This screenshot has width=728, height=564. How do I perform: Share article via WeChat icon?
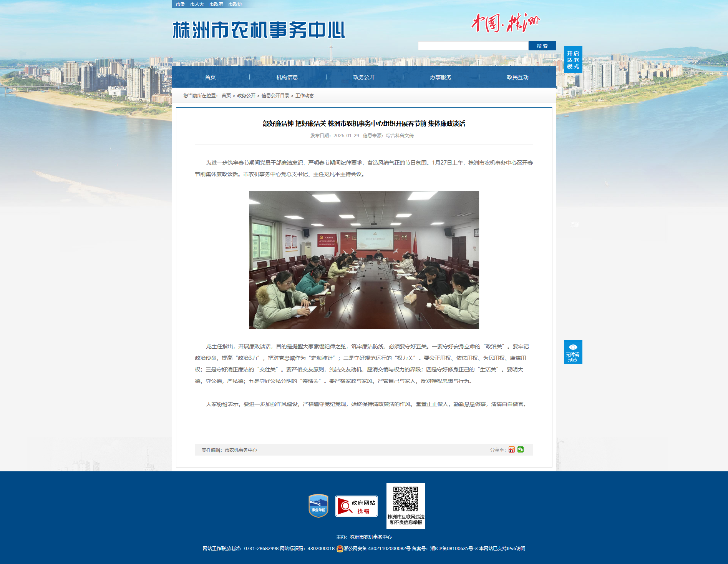tap(521, 449)
